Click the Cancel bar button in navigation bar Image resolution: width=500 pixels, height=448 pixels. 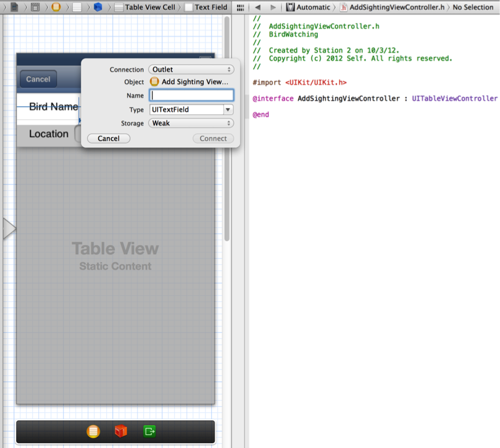[x=38, y=79]
